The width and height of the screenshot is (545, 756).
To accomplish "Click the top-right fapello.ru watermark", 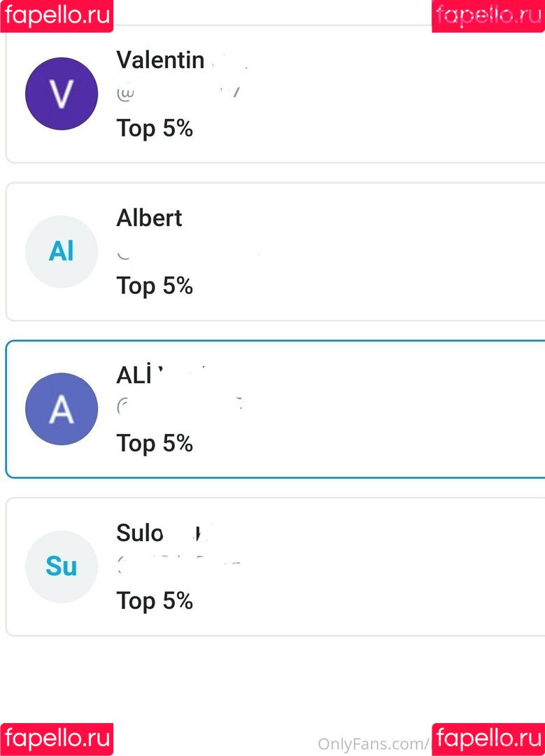I will click(488, 15).
